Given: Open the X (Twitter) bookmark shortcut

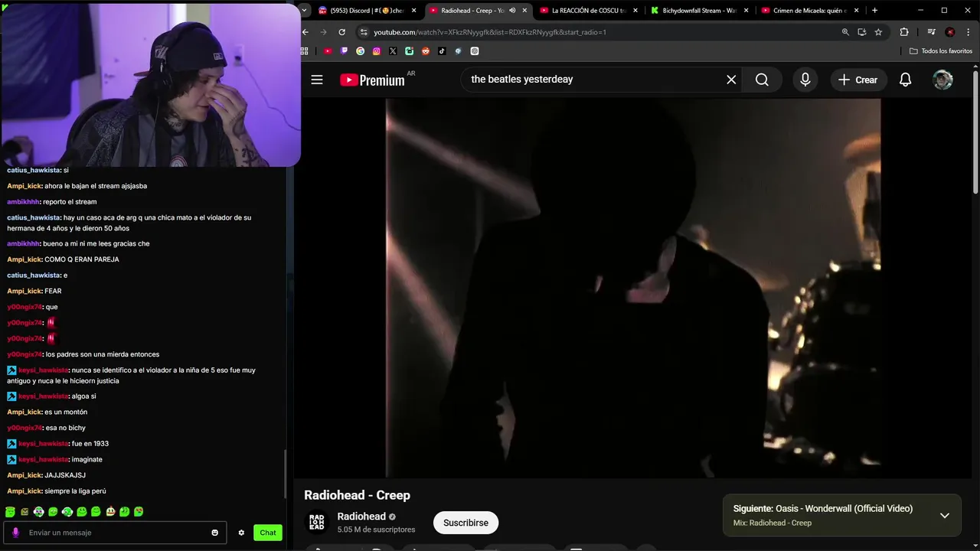Looking at the screenshot, I should [x=393, y=51].
